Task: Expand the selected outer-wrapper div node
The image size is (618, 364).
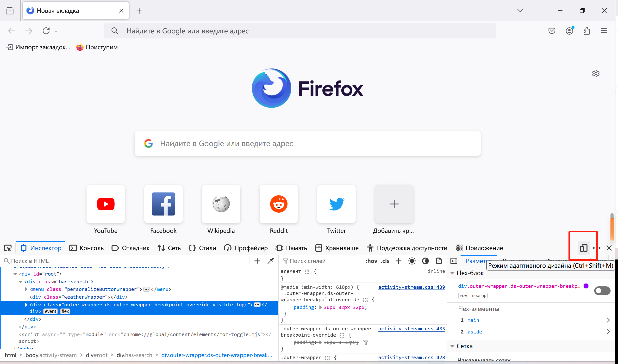Action: 26,305
